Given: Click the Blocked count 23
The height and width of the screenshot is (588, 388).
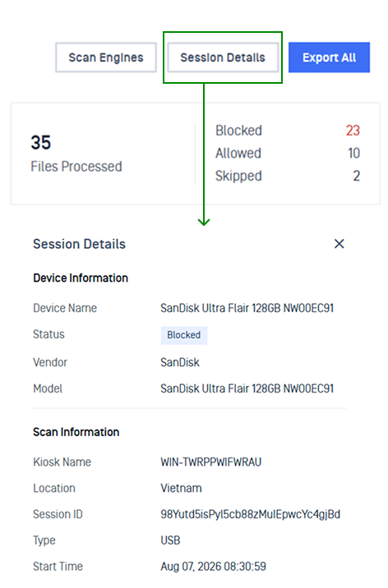Looking at the screenshot, I should point(353,131).
